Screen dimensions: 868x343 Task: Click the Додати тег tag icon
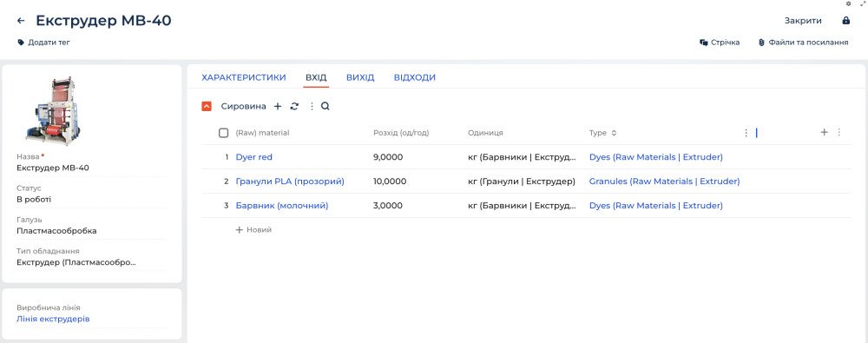21,42
